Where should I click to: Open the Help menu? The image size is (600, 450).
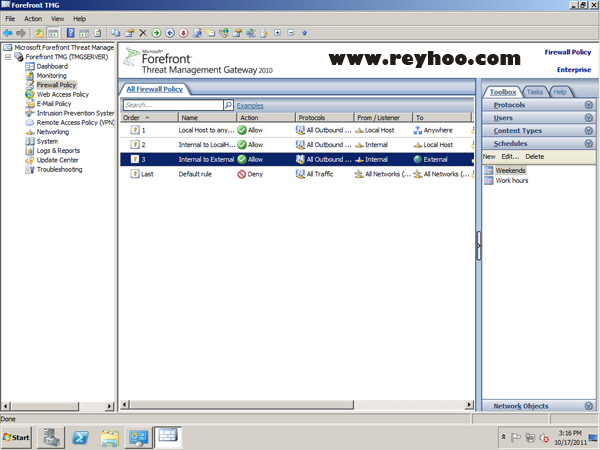point(80,19)
